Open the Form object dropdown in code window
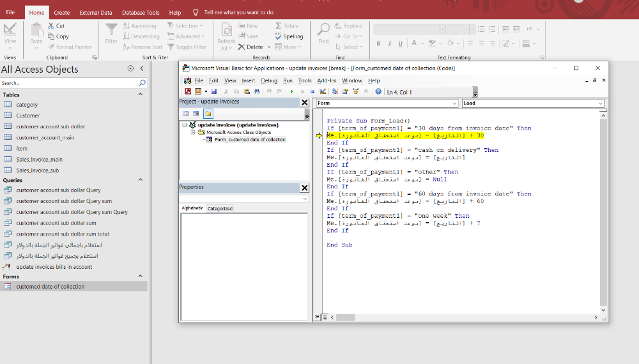The height and width of the screenshot is (364, 639). tap(454, 103)
